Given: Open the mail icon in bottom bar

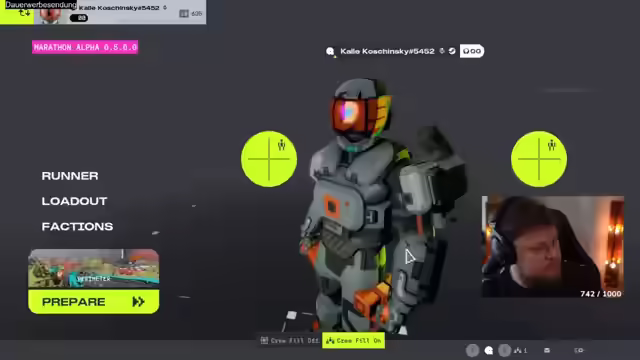Looking at the screenshot, I should 547,350.
